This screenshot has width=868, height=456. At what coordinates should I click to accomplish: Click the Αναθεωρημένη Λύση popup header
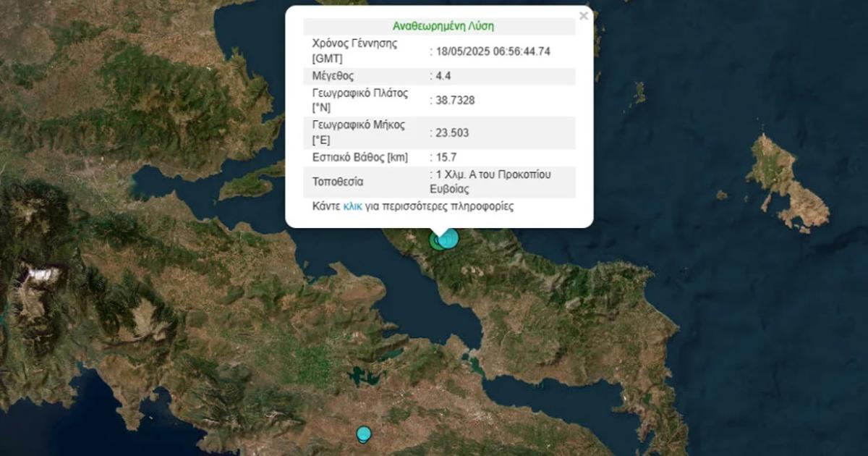pyautogui.click(x=443, y=26)
